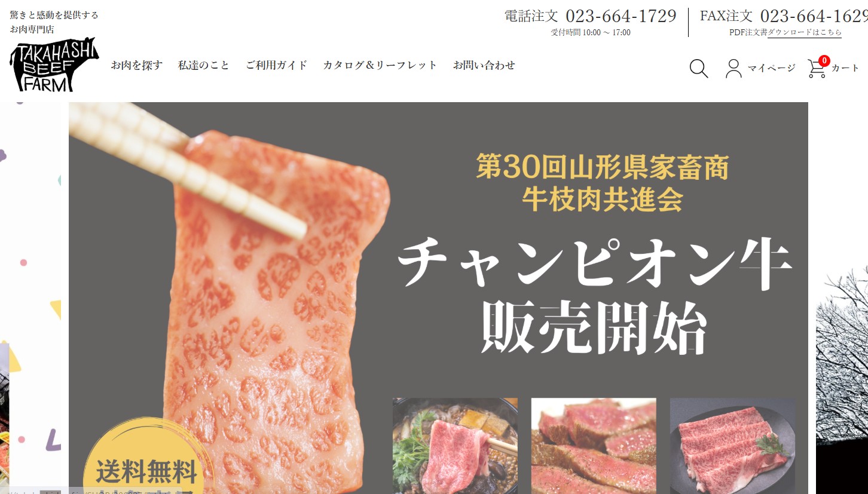Screen dimensions: 868x494
Task: Show the next slide with snowy trees
Action: [842, 298]
